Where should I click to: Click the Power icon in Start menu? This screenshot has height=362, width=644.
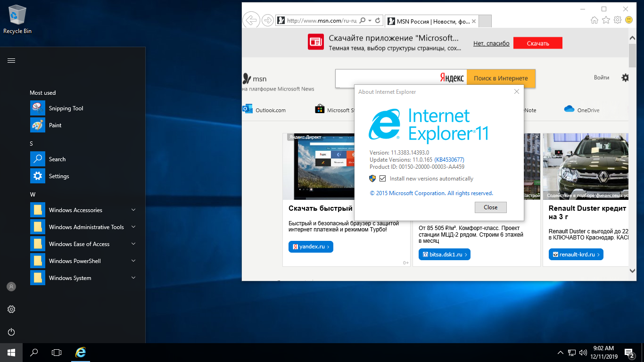tap(11, 332)
